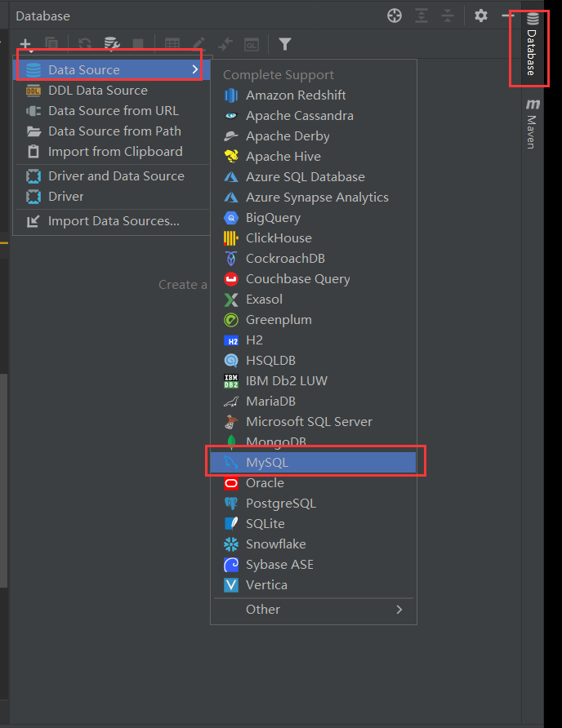Screen dimensions: 562x728
Task: Select PostgreSQL data source
Action: [x=314, y=504]
